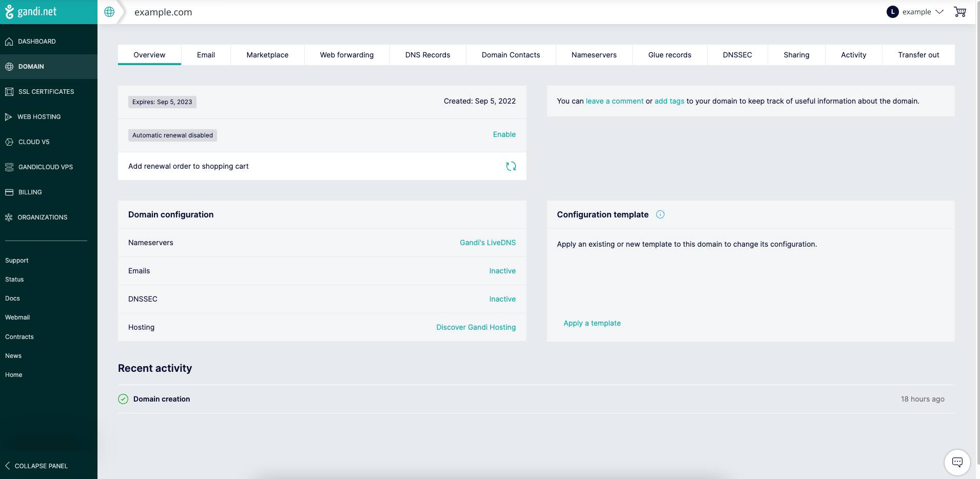Open Organizations in the sidebar
Viewport: 980px width, 479px height.
pyautogui.click(x=49, y=217)
